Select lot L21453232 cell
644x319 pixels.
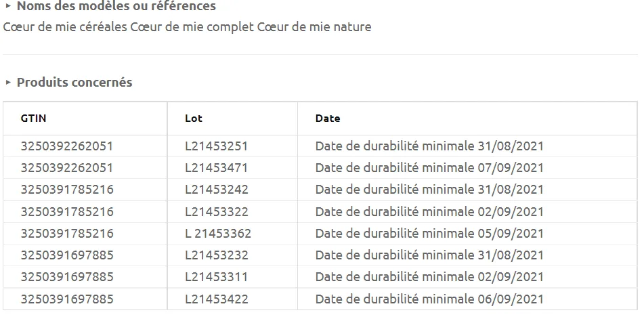point(217,255)
